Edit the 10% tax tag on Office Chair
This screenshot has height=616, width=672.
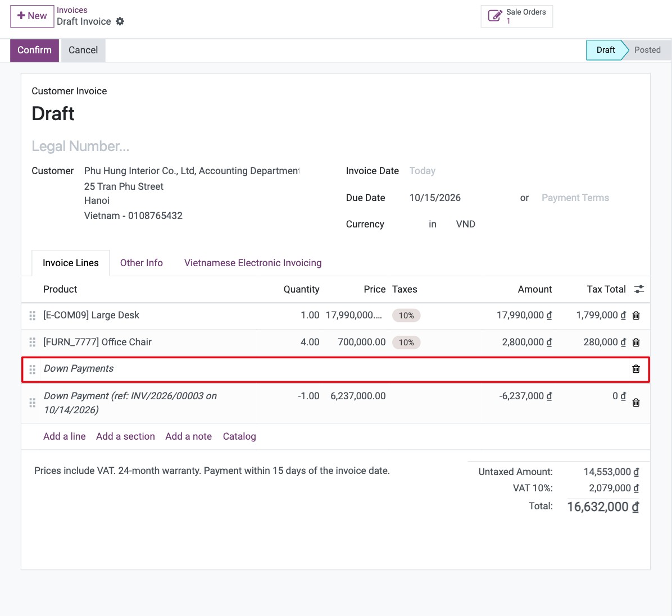click(406, 343)
